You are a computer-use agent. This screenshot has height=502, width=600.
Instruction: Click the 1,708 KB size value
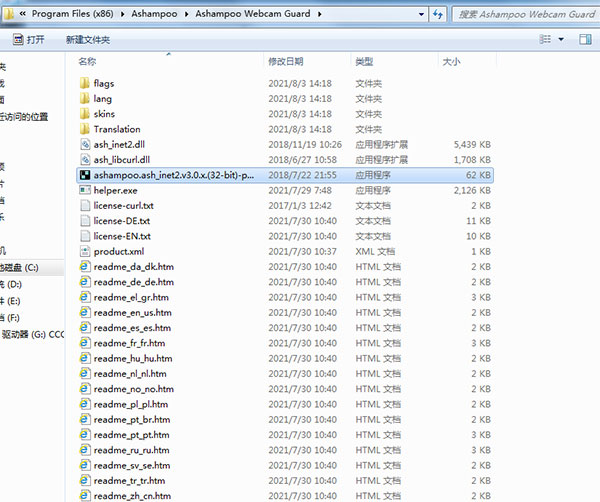(x=472, y=160)
